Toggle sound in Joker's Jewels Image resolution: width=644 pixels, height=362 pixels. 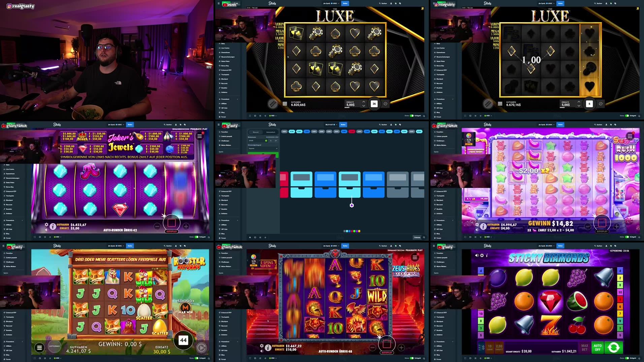coord(46,230)
